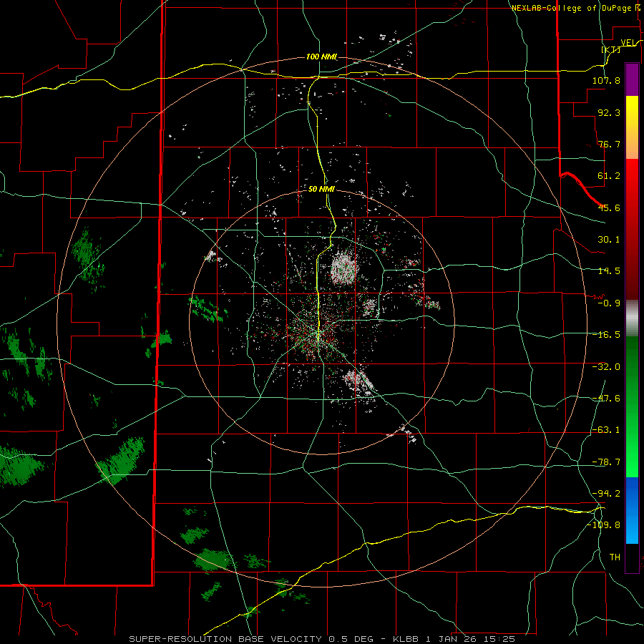The image size is (644, 644).
Task: Select the 92.3 value on the velocity scale
Action: tap(609, 112)
